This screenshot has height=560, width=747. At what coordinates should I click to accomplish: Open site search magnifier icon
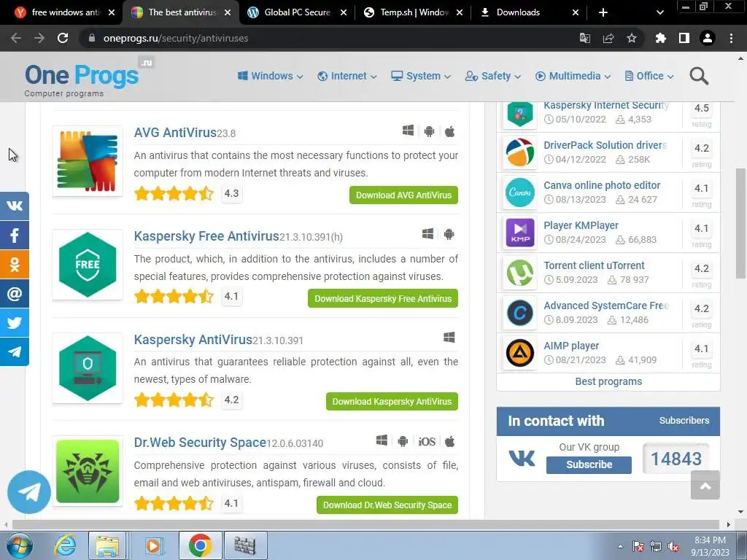click(699, 76)
